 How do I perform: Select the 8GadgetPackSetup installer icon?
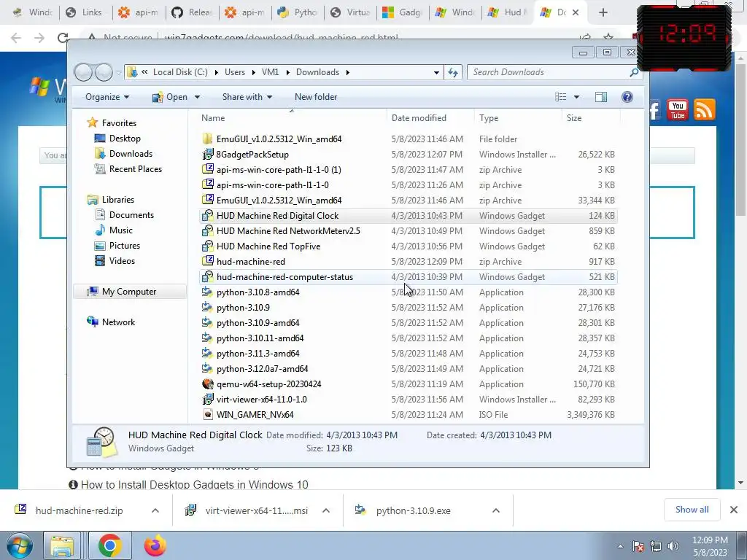[207, 155]
